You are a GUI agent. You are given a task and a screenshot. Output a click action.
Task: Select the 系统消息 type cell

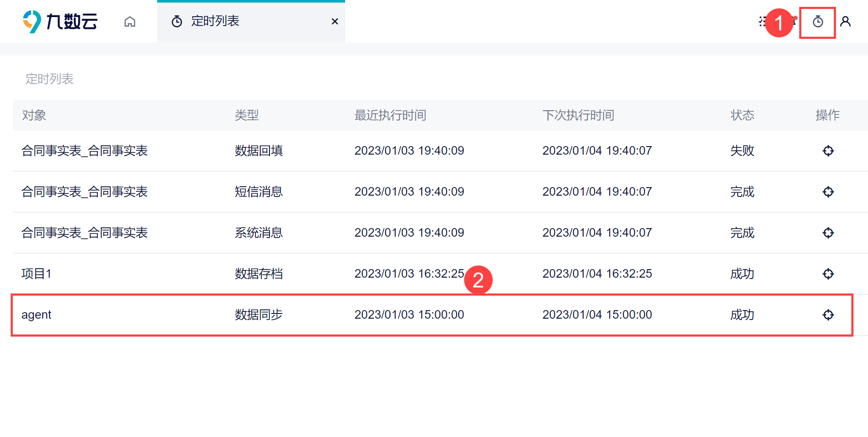[x=259, y=233]
